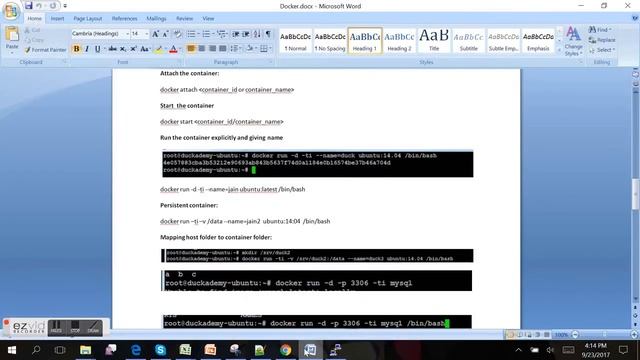Open the font name dropdown
This screenshot has height=360, width=640.
coord(127,34)
